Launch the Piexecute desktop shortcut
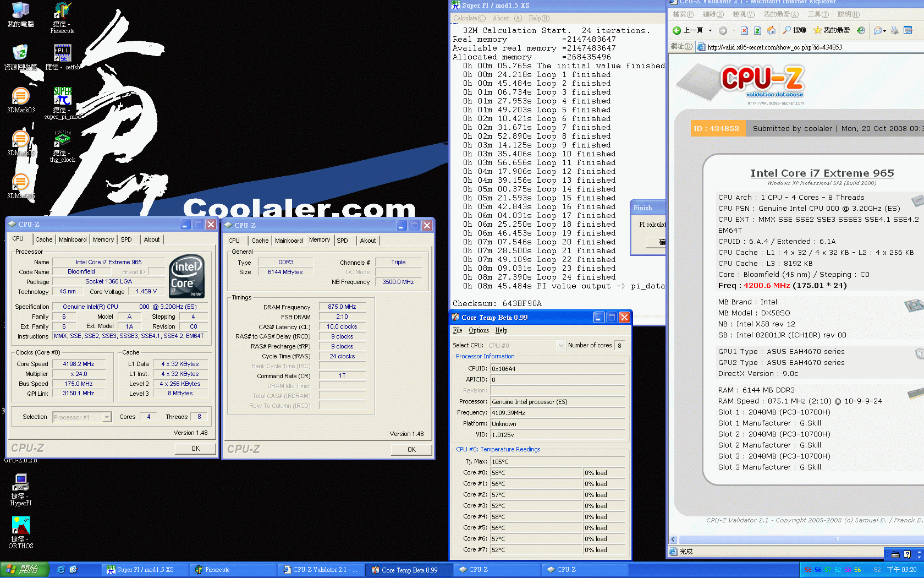 click(x=62, y=18)
